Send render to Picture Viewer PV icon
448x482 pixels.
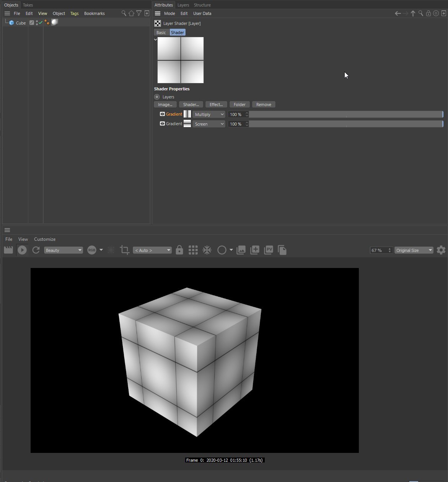click(x=269, y=250)
